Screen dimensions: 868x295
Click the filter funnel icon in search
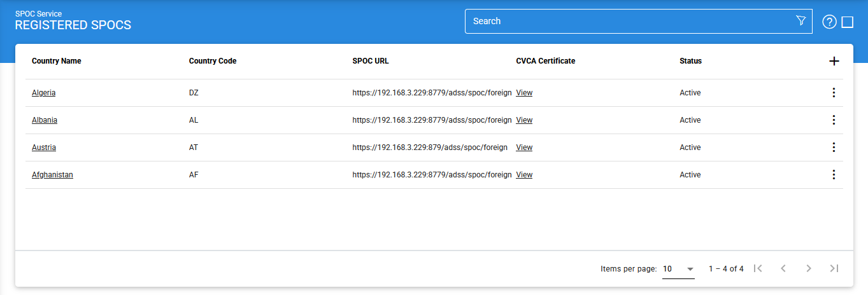coord(800,21)
